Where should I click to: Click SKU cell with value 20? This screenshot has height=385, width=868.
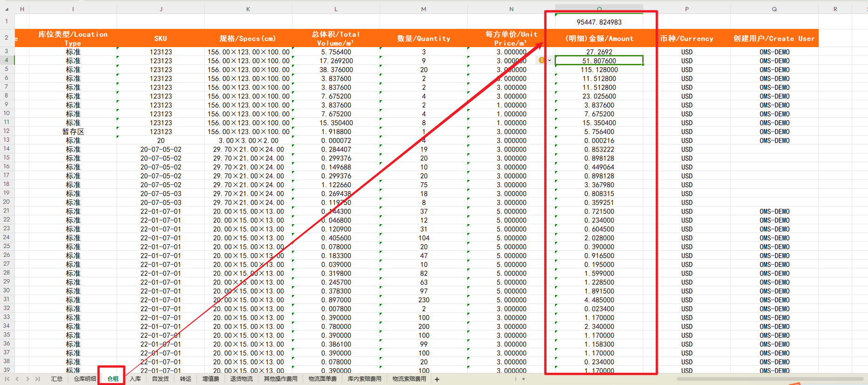coord(161,140)
